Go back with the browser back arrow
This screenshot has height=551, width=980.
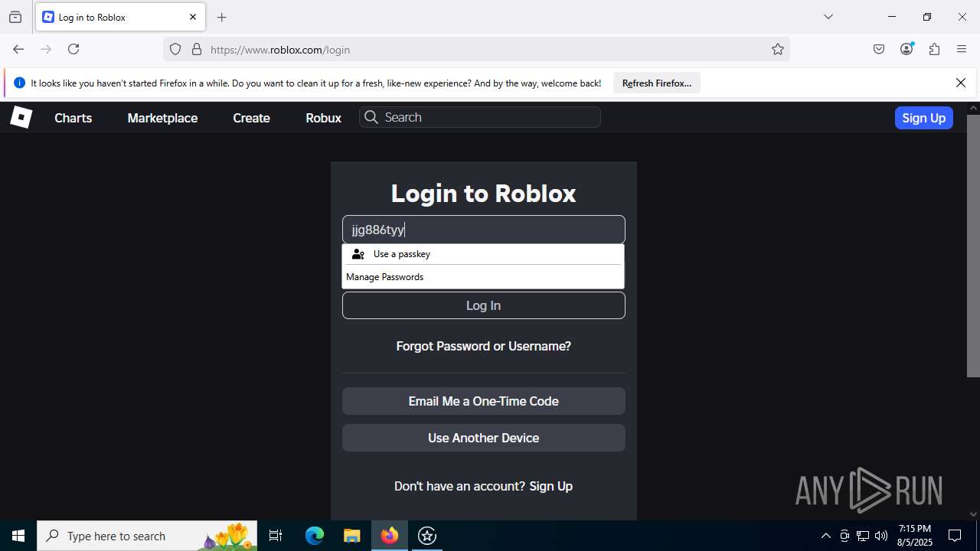click(x=18, y=49)
